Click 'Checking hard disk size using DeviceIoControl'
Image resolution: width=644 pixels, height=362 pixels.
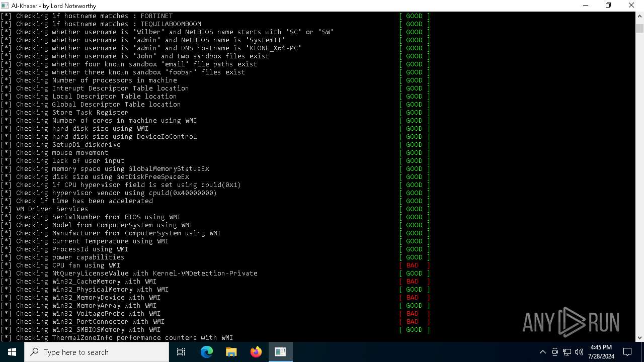coord(99,137)
